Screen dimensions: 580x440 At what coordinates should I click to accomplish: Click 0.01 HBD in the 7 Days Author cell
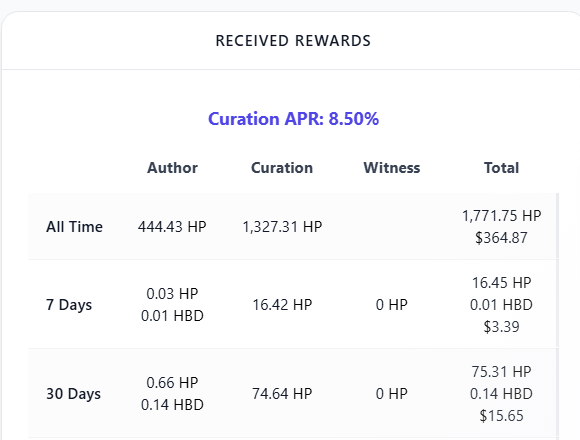tap(172, 316)
